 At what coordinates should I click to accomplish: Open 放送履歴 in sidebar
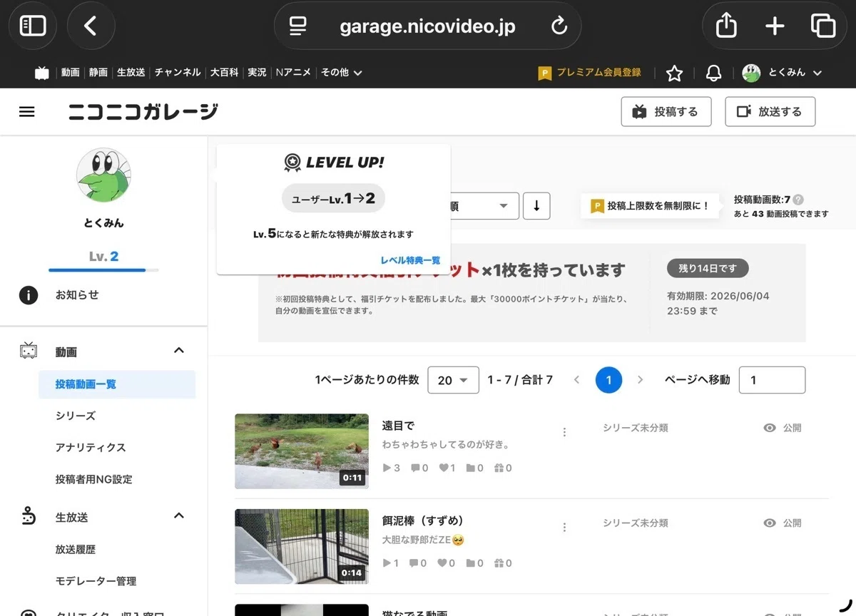click(76, 550)
